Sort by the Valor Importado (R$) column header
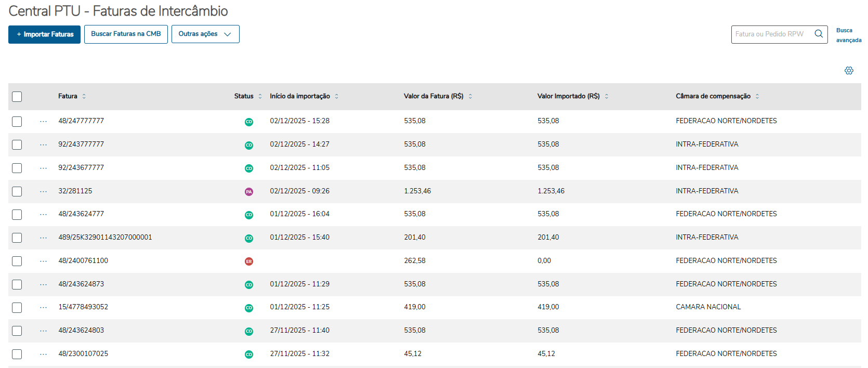The width and height of the screenshot is (868, 368). pyautogui.click(x=606, y=96)
